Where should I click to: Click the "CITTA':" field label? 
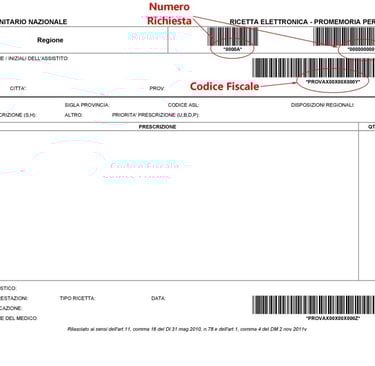point(18,88)
